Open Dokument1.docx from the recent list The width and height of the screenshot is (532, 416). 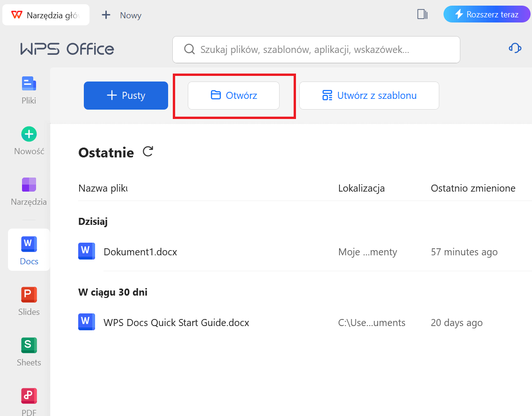click(x=140, y=252)
